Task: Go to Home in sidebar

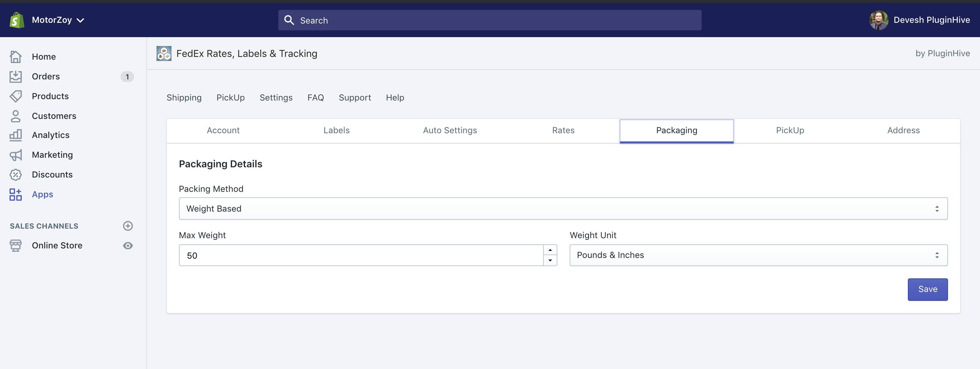Action: 44,57
